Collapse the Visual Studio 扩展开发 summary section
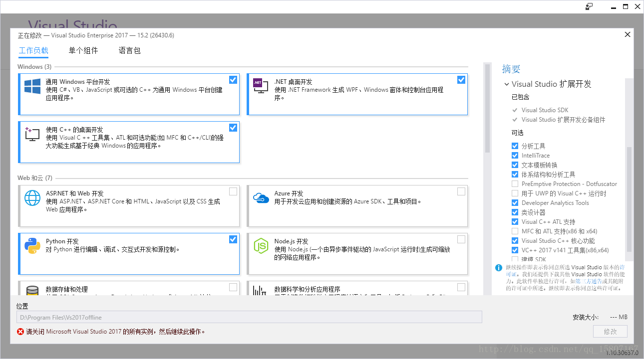This screenshot has height=359, width=644. tap(507, 84)
